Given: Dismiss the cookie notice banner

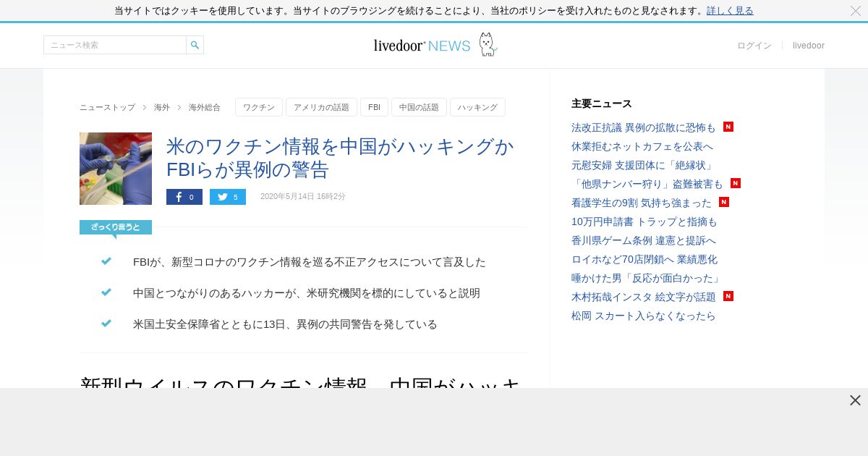Looking at the screenshot, I should click(x=856, y=11).
